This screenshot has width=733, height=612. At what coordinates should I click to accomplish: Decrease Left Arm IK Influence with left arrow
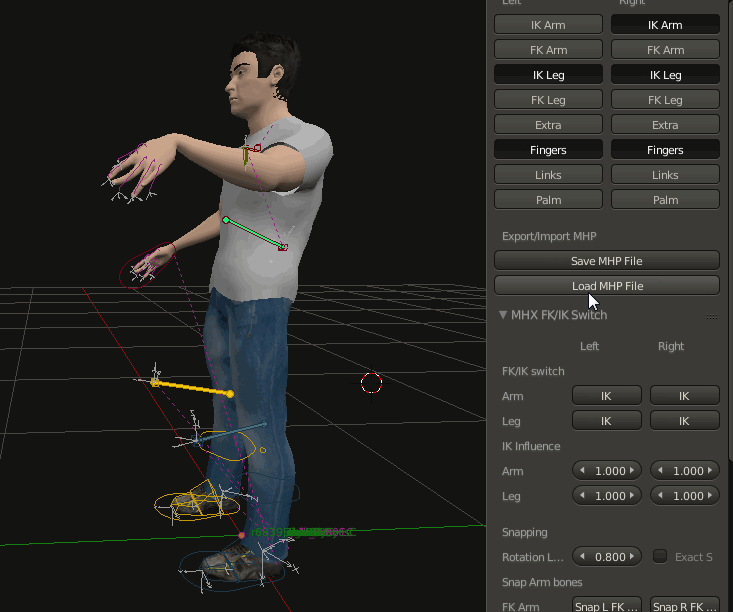[582, 470]
